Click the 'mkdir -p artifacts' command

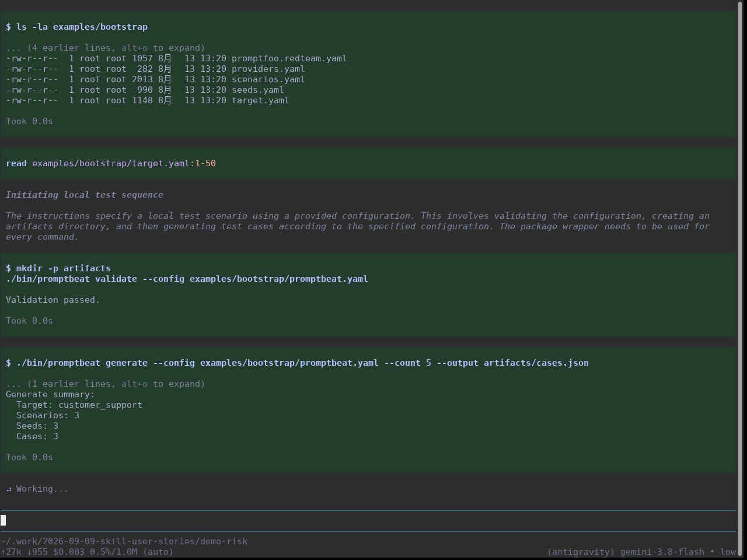pyautogui.click(x=58, y=268)
